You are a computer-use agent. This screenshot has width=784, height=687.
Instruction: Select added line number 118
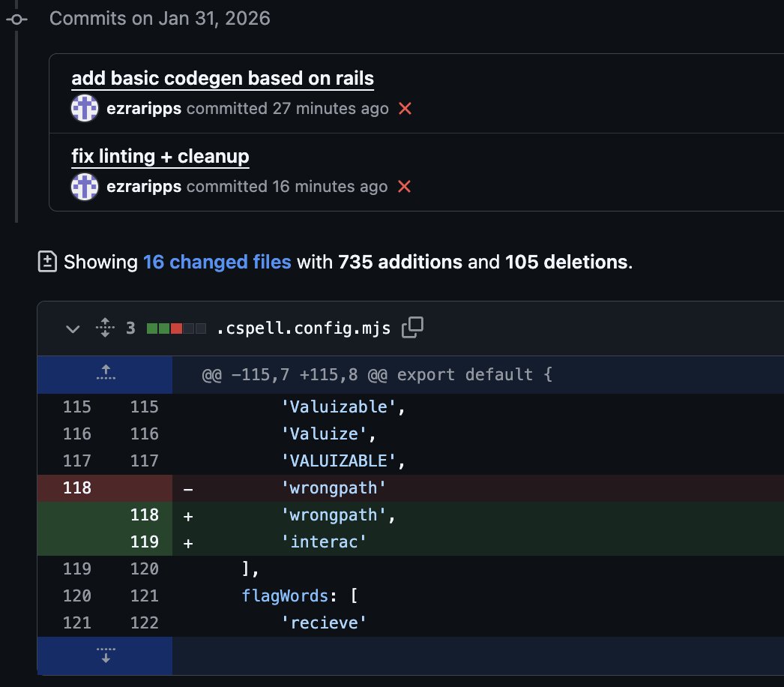144,514
